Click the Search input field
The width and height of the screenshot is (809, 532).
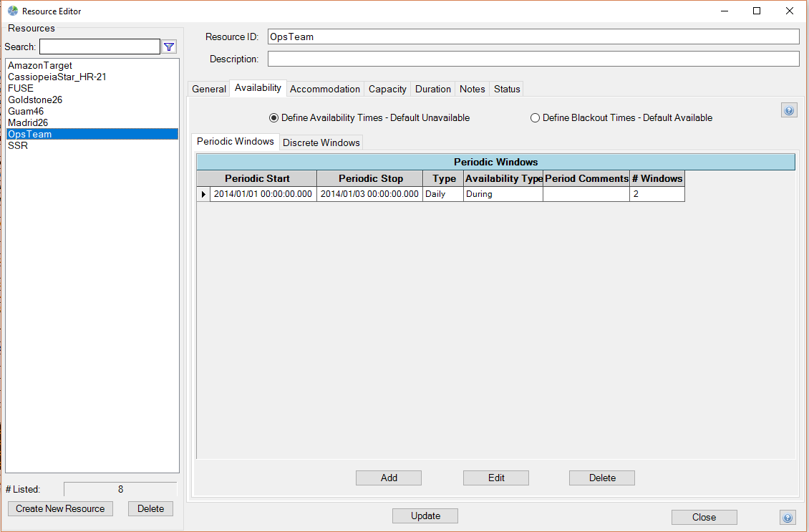pos(100,47)
